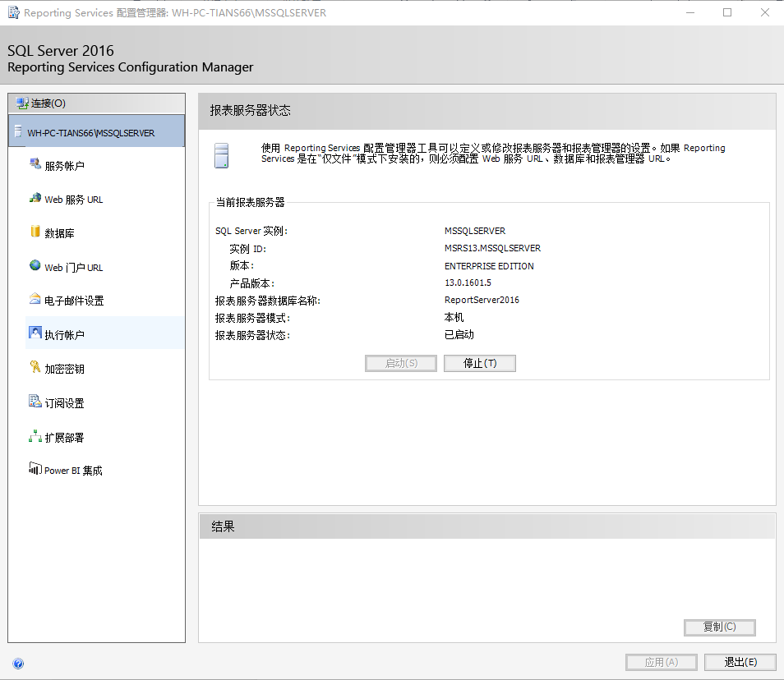Viewport: 784px width, 680px height.
Task: Click the 复制(C) copy button
Action: [719, 627]
